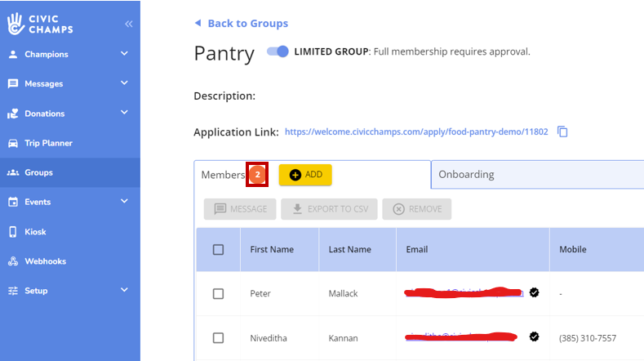The image size is (644, 361).
Task: Copy the application link via clipboard icon
Action: click(x=562, y=131)
